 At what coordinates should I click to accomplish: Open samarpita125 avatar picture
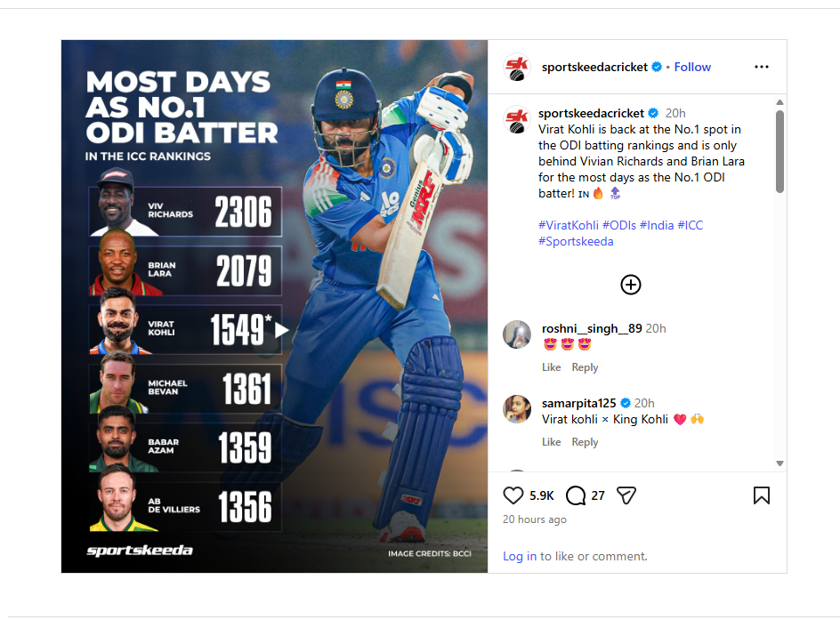coord(517,409)
